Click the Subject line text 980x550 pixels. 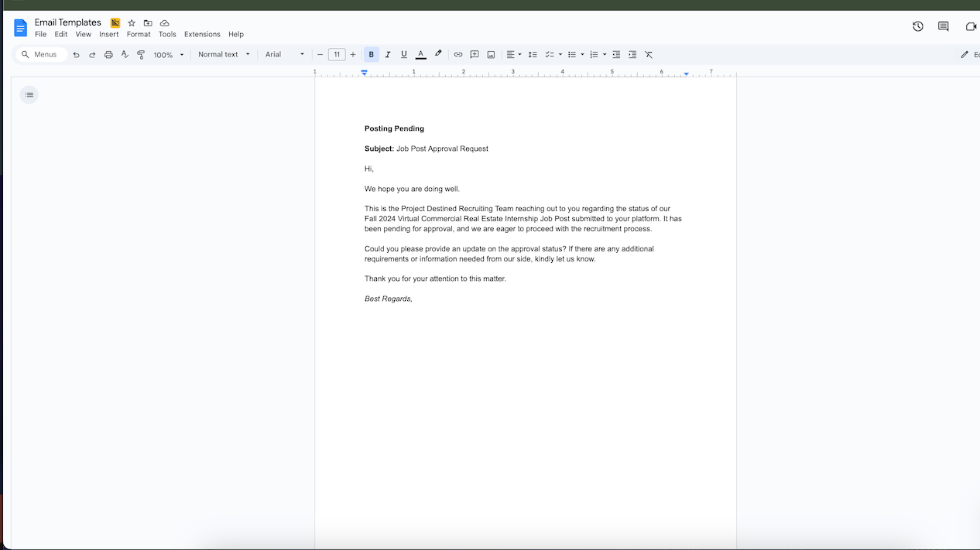tap(427, 149)
